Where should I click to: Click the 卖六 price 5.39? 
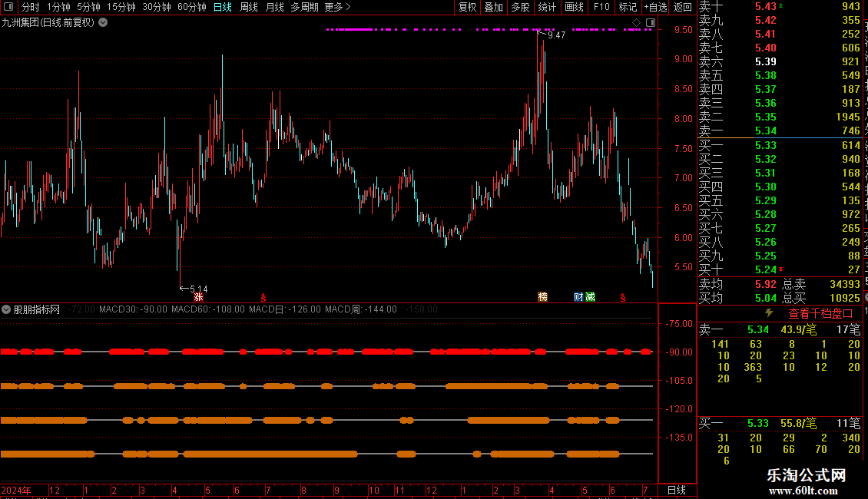[x=766, y=61]
